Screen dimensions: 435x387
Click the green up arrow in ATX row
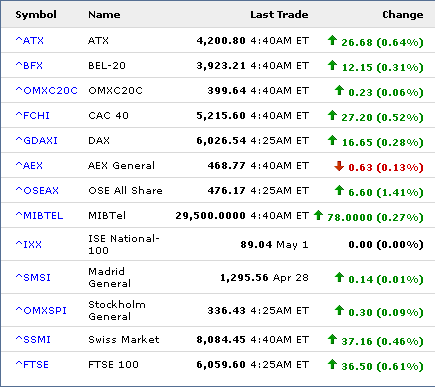[332, 40]
